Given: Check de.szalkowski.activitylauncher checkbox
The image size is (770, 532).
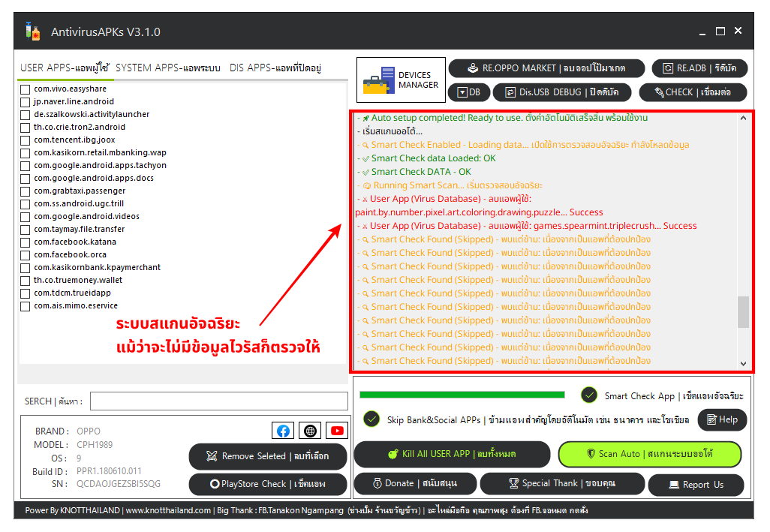Looking at the screenshot, I should 25,115.
